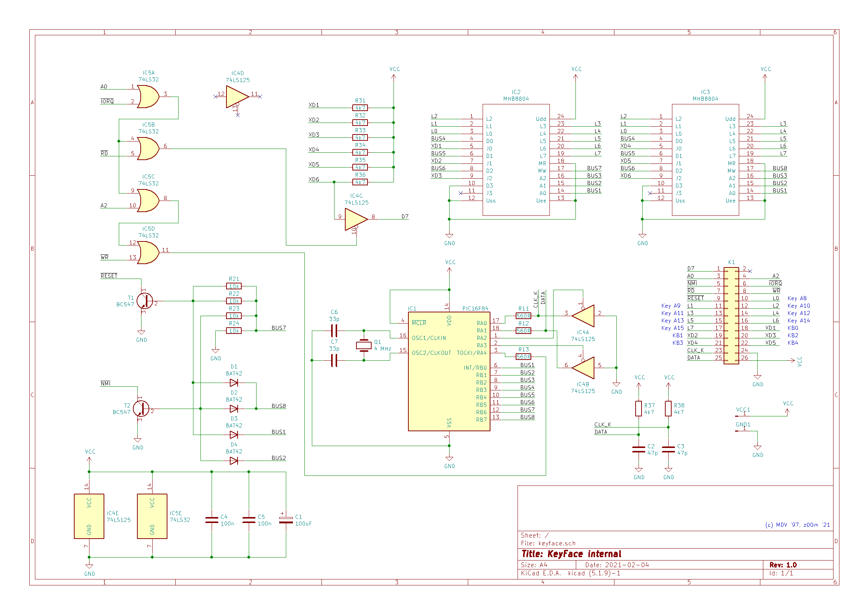Click the D1 BAT42 diode symbol
The height and width of the screenshot is (614, 868).
(234, 383)
